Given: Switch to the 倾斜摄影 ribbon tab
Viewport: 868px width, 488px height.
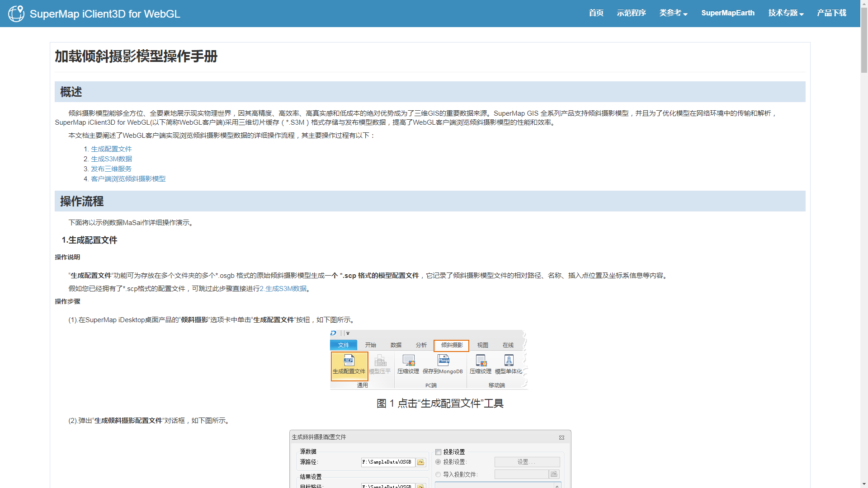Looking at the screenshot, I should [452, 345].
